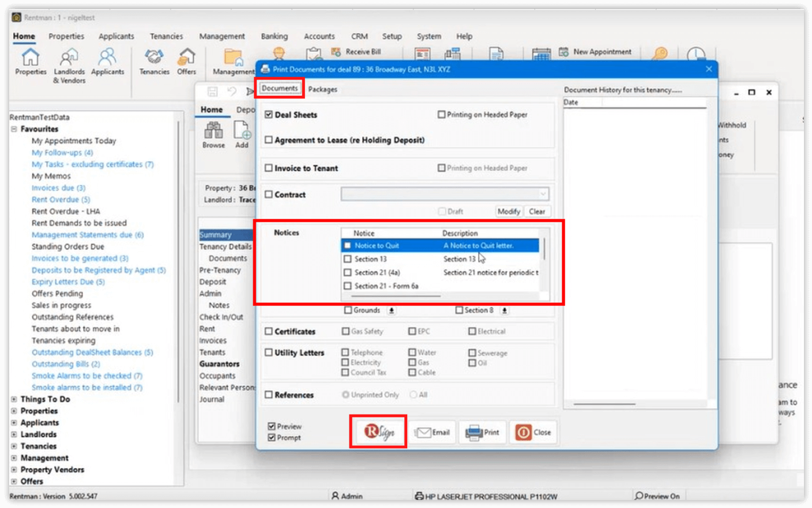Click the New Appointment toolbar icon
This screenshot has width=812, height=508.
click(x=564, y=52)
